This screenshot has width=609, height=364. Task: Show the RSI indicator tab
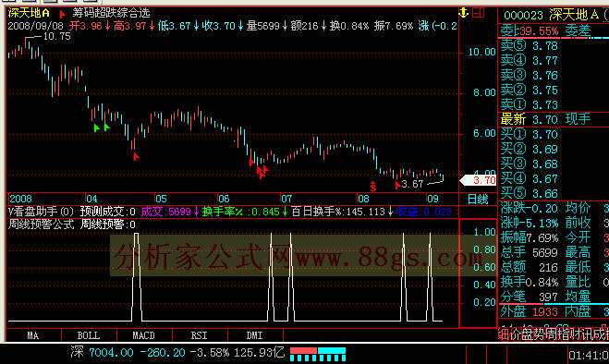point(200,335)
